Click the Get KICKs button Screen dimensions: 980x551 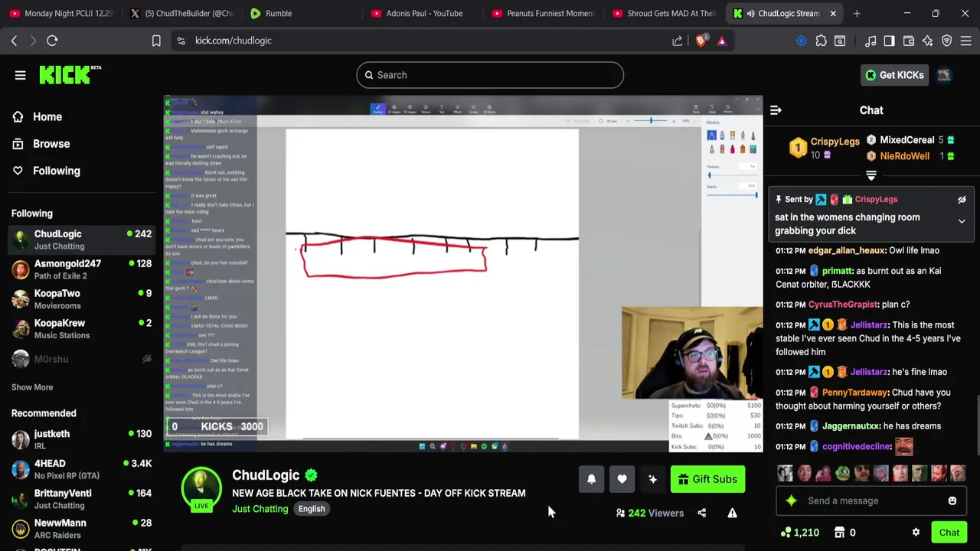(894, 75)
